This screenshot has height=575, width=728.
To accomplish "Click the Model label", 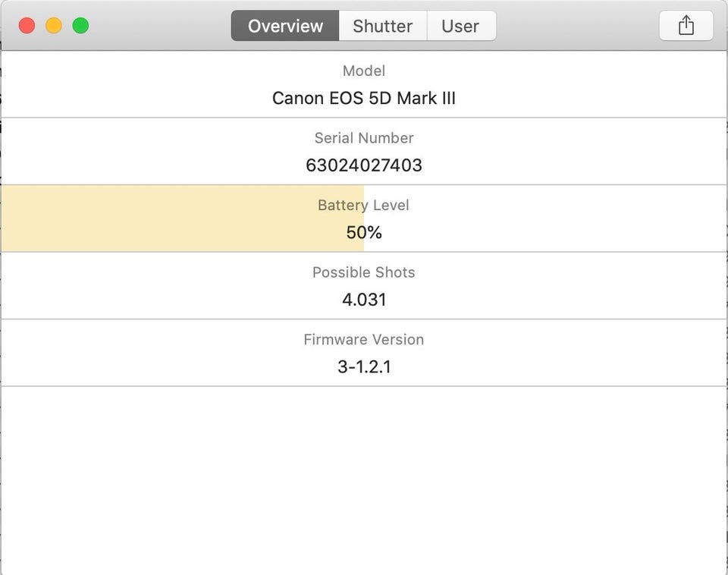I will pyautogui.click(x=364, y=71).
